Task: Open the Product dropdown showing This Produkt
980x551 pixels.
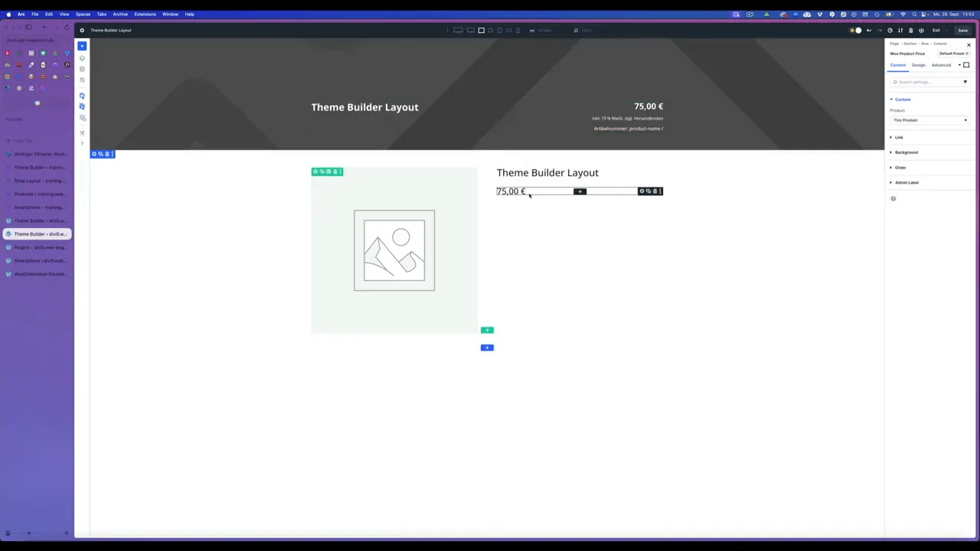Action: [x=929, y=120]
